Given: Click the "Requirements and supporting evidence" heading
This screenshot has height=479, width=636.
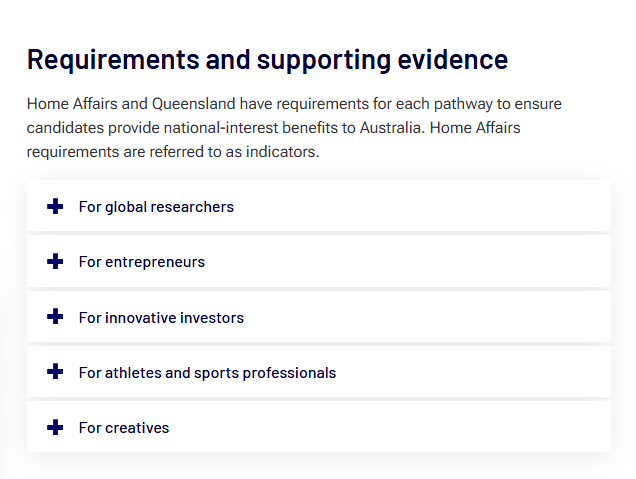Looking at the screenshot, I should pyautogui.click(x=267, y=59).
